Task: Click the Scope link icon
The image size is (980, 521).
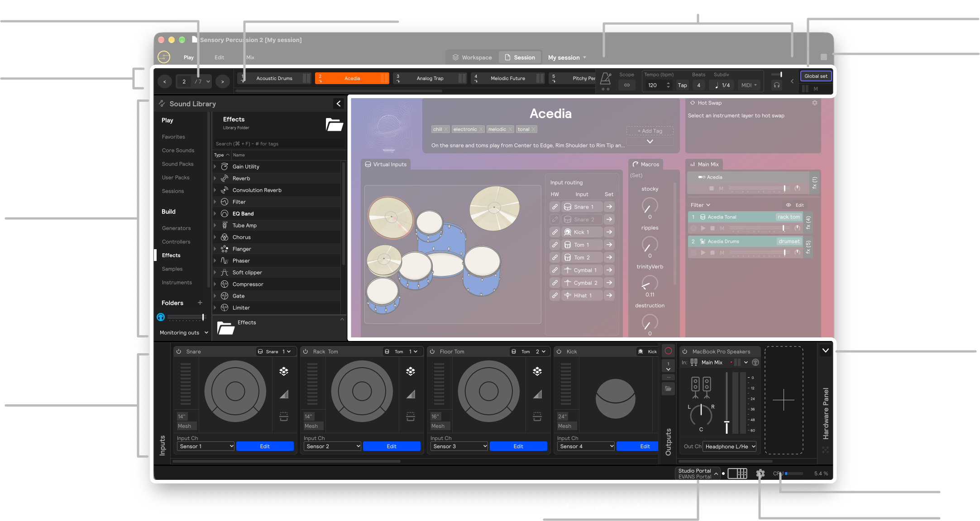Action: pos(627,85)
